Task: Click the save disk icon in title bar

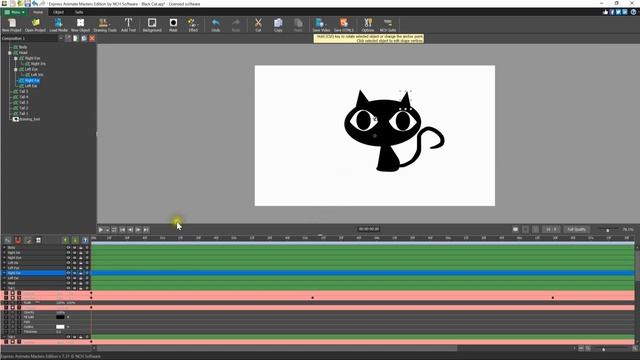Action: tap(27, 4)
